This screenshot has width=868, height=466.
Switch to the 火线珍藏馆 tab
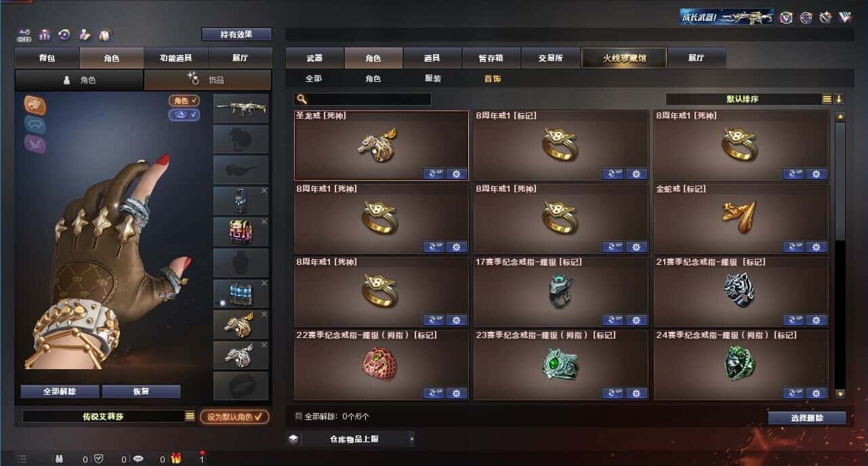[624, 58]
